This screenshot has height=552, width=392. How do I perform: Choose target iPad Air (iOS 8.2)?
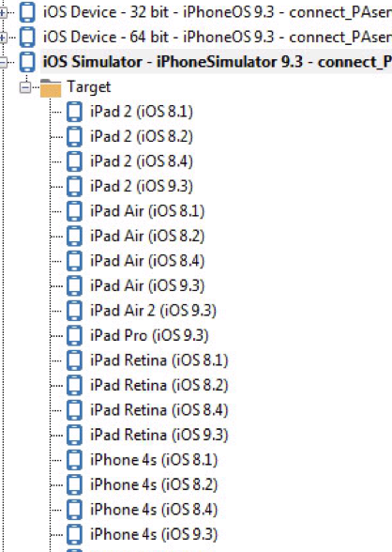point(147,237)
